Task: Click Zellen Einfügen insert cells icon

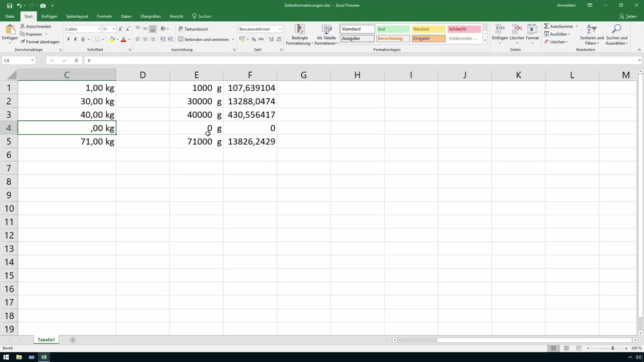Action: coord(500,29)
